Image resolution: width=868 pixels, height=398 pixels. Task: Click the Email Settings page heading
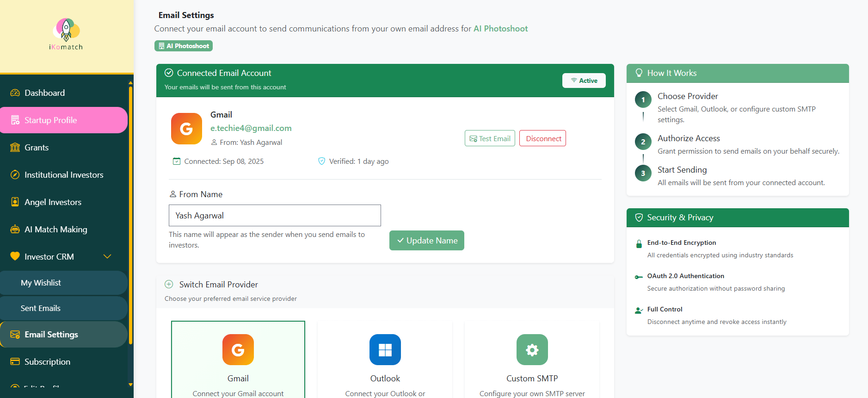coord(186,15)
